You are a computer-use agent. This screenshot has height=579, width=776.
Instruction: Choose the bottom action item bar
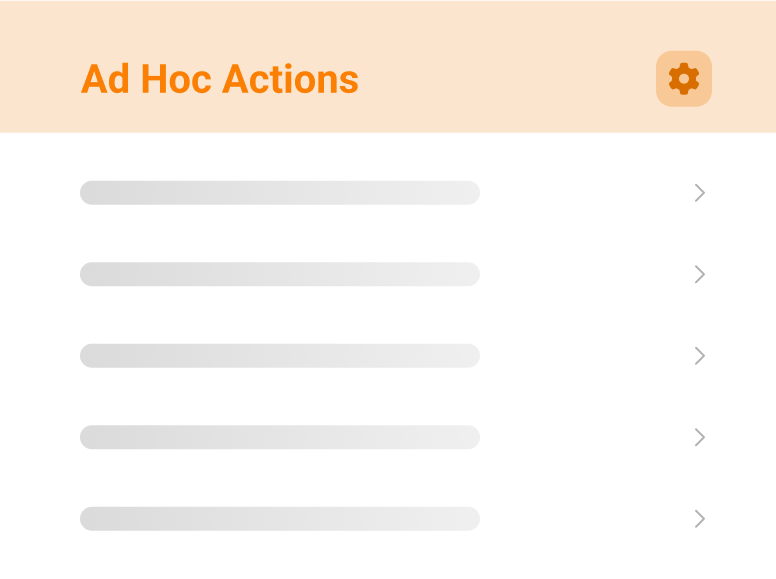[280, 519]
